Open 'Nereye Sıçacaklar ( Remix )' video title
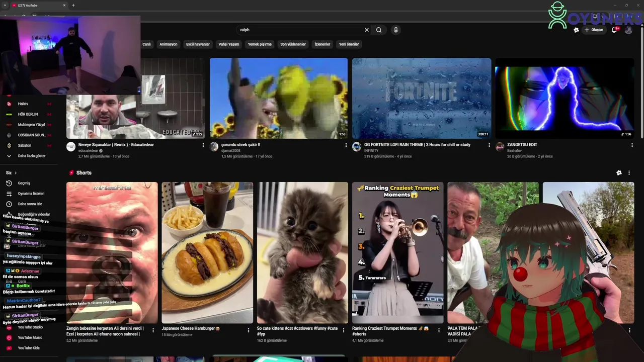644x362 pixels. click(116, 145)
